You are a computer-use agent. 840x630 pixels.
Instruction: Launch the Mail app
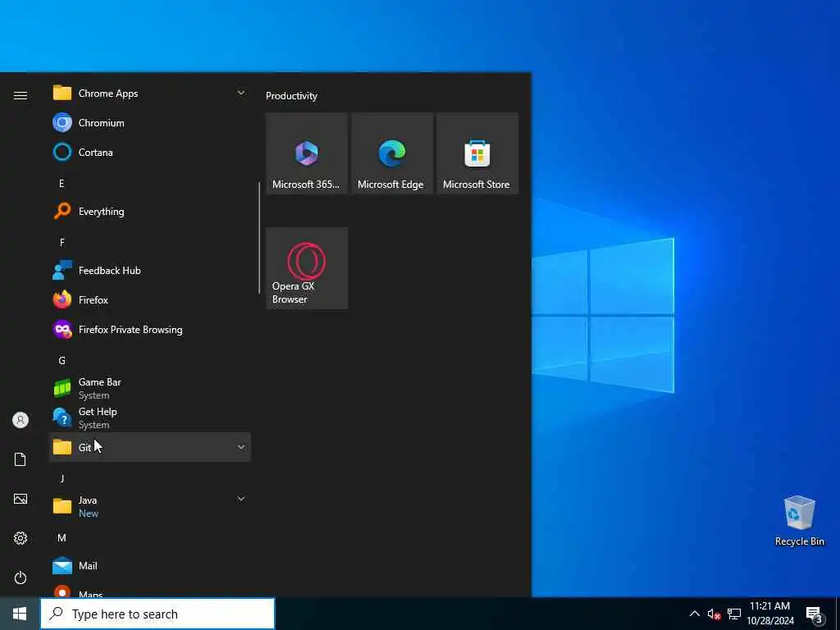pyautogui.click(x=150, y=565)
